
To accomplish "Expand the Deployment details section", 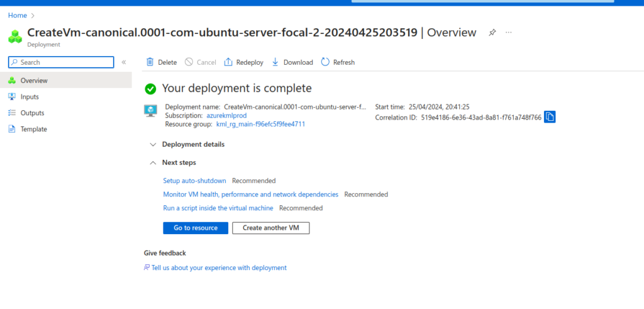I will 153,144.
